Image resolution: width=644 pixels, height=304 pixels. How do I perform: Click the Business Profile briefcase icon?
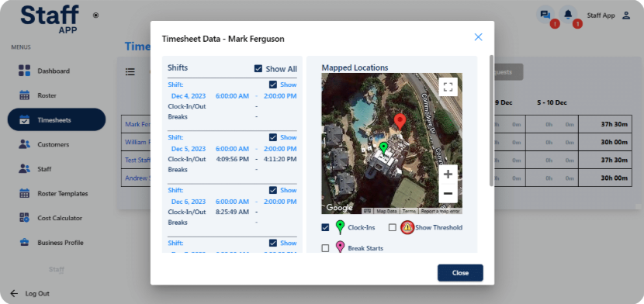coord(25,243)
